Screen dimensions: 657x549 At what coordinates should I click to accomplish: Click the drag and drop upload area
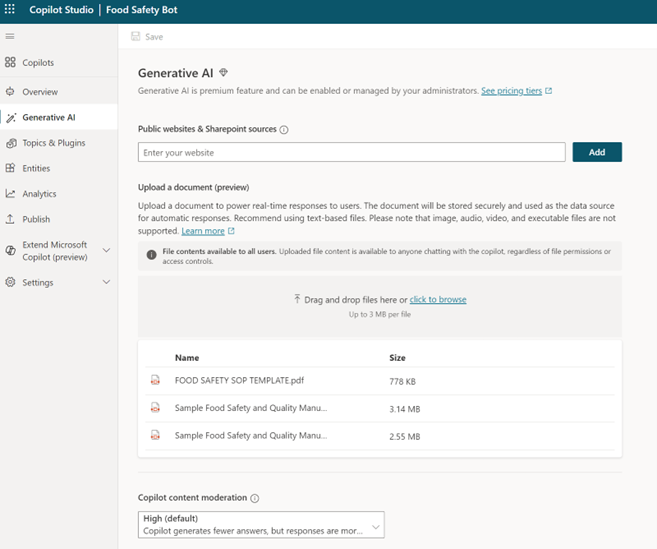[x=380, y=306]
